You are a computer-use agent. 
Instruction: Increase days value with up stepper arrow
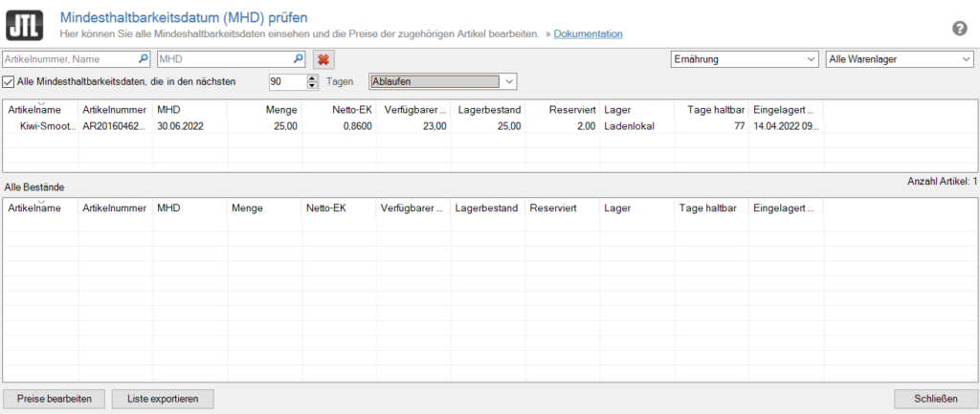pos(312,78)
